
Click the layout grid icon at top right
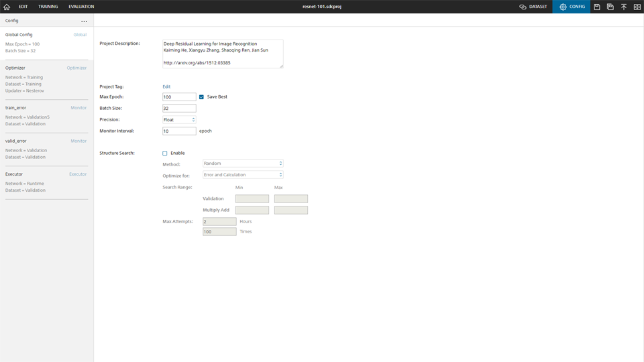click(637, 7)
